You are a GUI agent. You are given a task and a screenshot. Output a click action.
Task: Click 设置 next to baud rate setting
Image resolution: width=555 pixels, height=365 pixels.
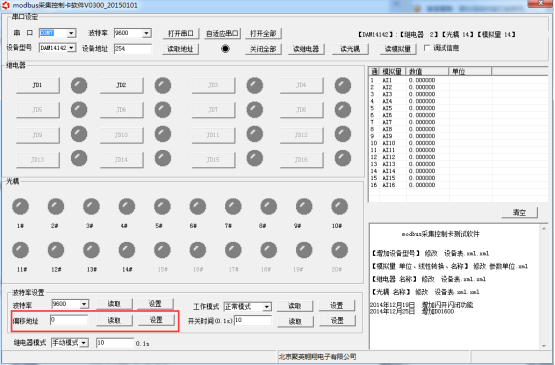click(x=155, y=304)
